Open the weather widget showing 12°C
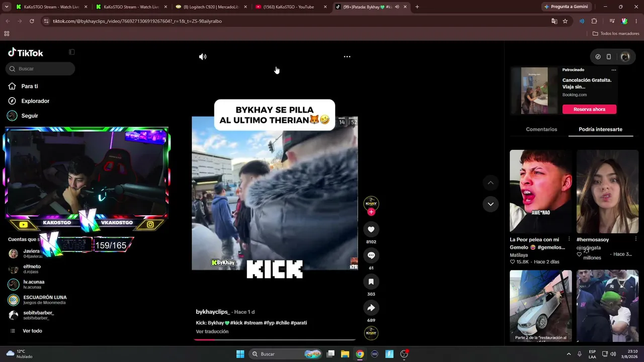The height and width of the screenshot is (362, 644). [x=20, y=354]
